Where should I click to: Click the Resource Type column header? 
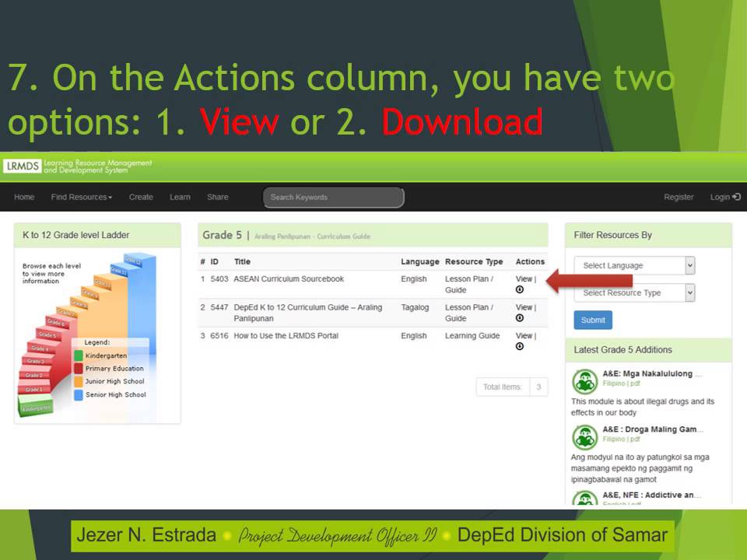point(474,261)
